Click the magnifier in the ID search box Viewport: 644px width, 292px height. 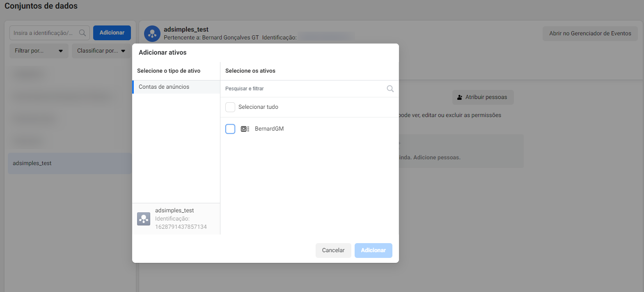pyautogui.click(x=83, y=33)
